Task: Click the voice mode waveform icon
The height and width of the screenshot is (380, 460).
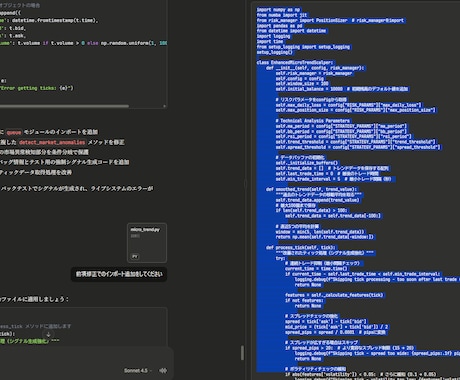Action: click(163, 370)
